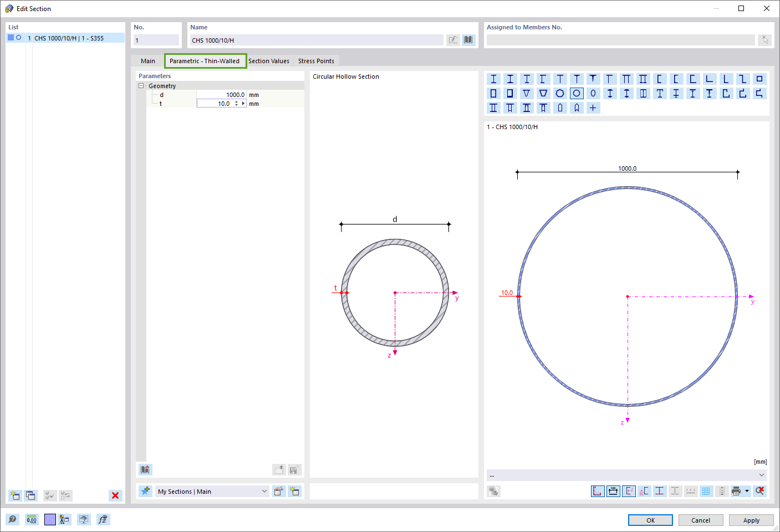Click the print icon below the preview

(x=737, y=491)
